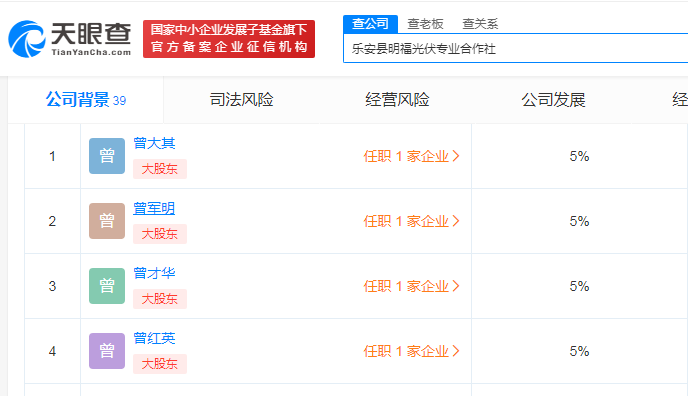This screenshot has height=396, width=688.
Task: Open the 经营风险 tab
Action: tap(397, 100)
